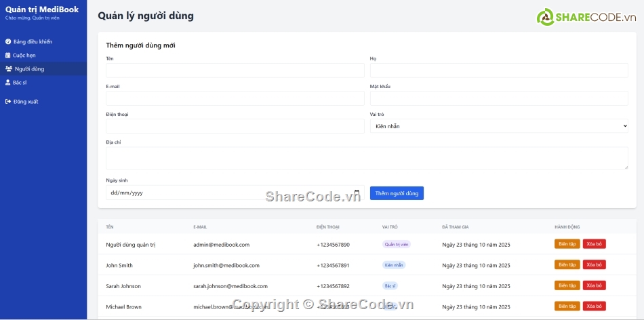The width and height of the screenshot is (644, 320).
Task: Click Biên tập for John Smith
Action: coord(567,265)
